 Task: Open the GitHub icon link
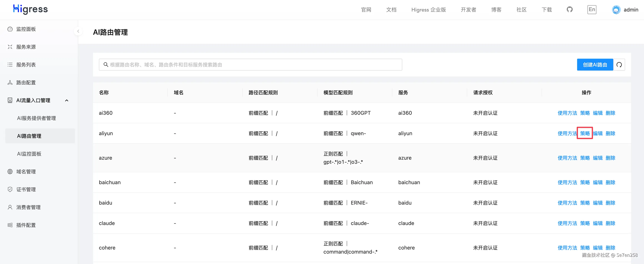coord(570,9)
